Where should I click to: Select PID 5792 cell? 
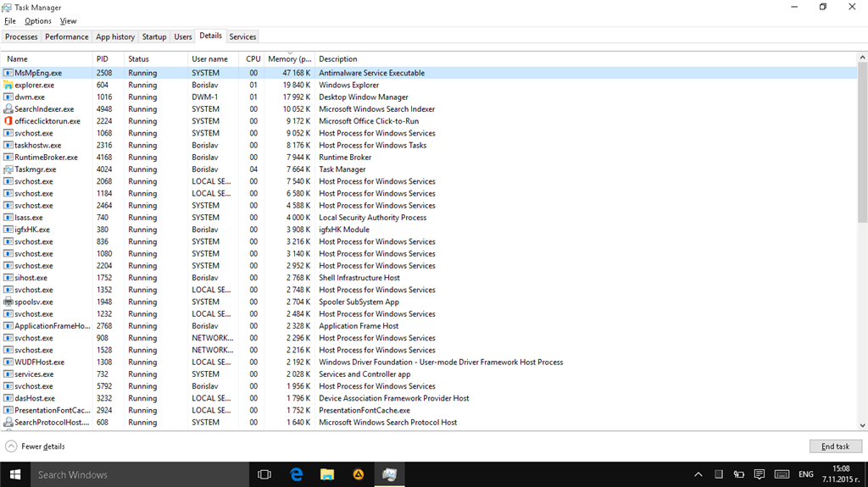(104, 386)
